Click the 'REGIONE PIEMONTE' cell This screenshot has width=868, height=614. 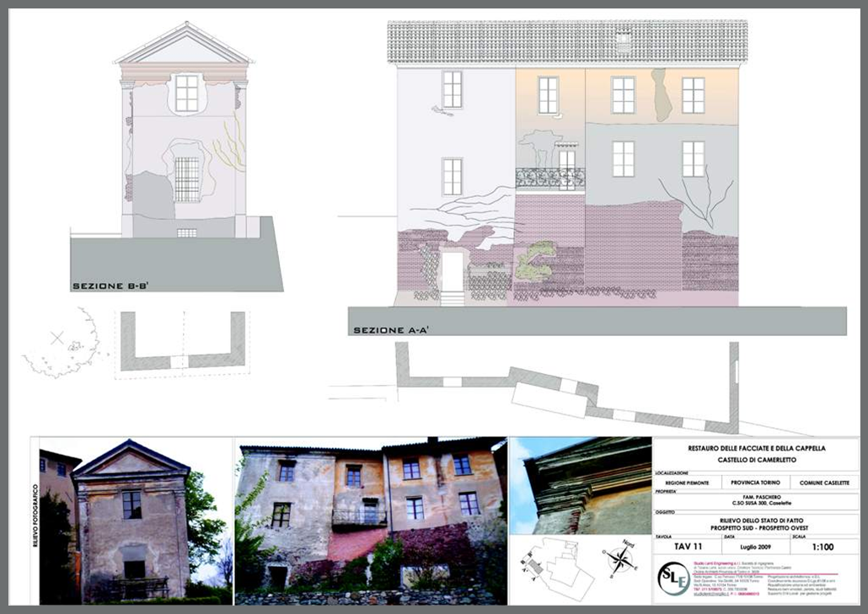click(687, 483)
